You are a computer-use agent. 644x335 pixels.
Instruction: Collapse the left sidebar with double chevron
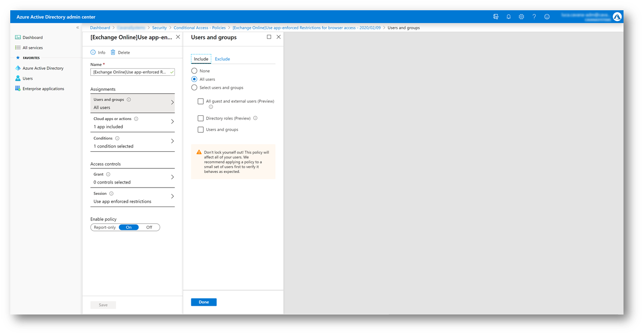tap(78, 28)
